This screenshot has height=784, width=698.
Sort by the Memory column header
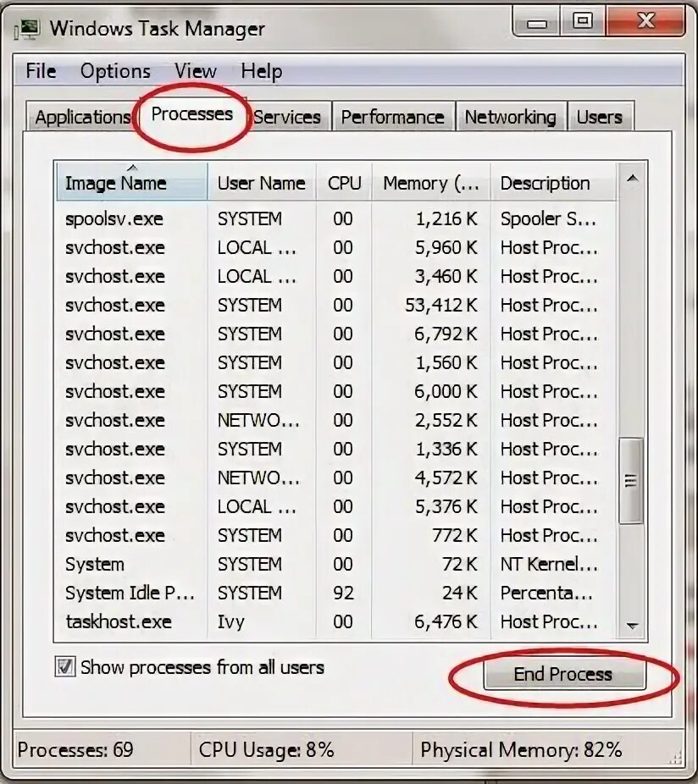click(x=431, y=182)
